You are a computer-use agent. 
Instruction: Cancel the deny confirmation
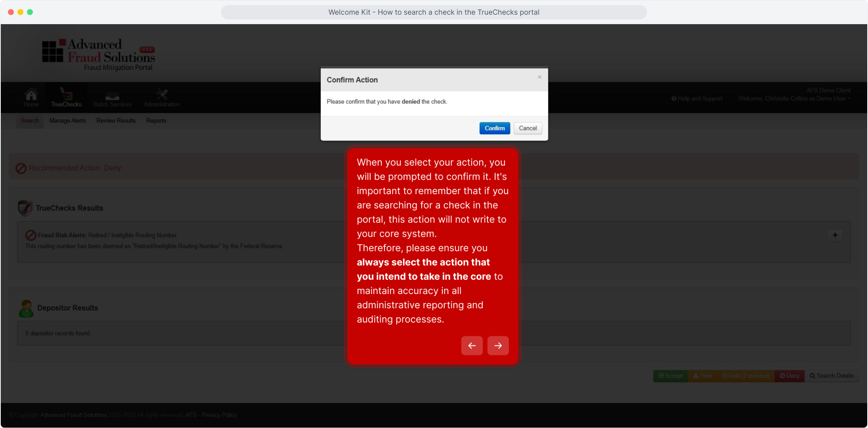tap(528, 128)
